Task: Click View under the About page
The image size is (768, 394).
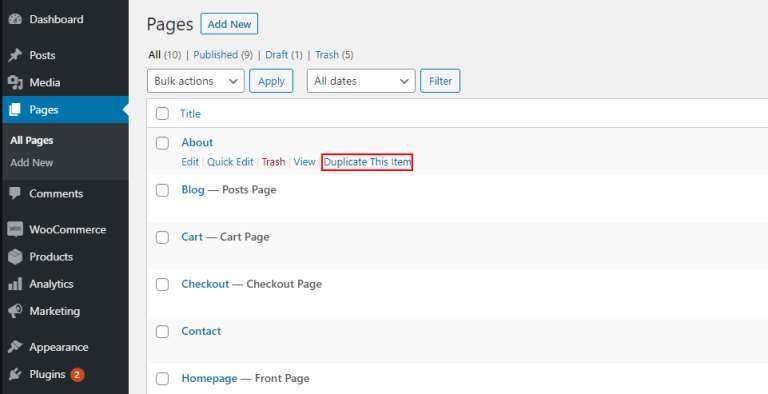Action: tap(305, 162)
